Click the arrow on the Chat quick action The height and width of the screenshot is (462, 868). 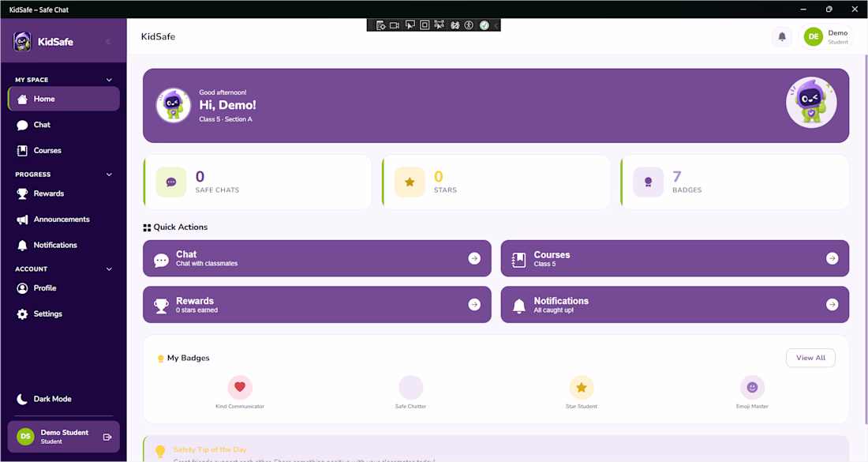(474, 258)
